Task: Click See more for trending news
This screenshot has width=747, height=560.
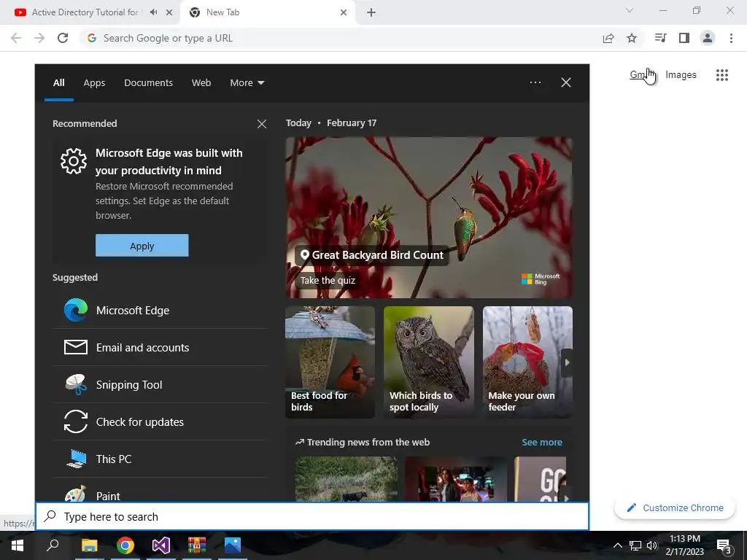Action: 542,443
